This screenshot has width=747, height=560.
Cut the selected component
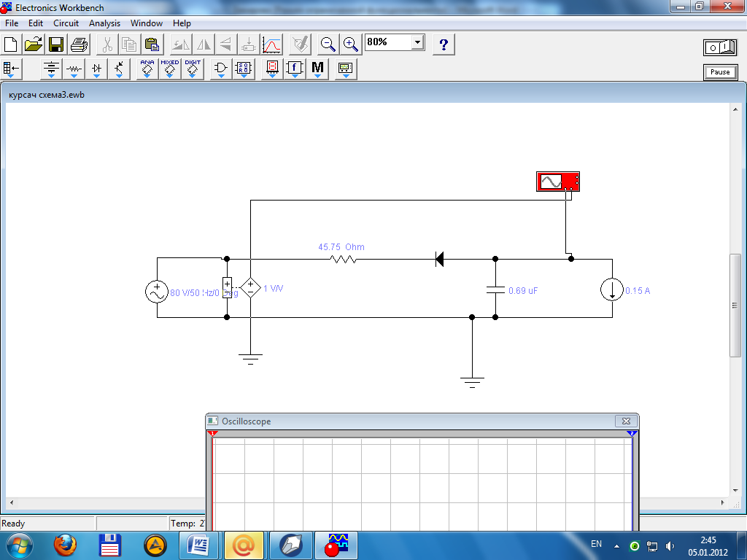107,44
